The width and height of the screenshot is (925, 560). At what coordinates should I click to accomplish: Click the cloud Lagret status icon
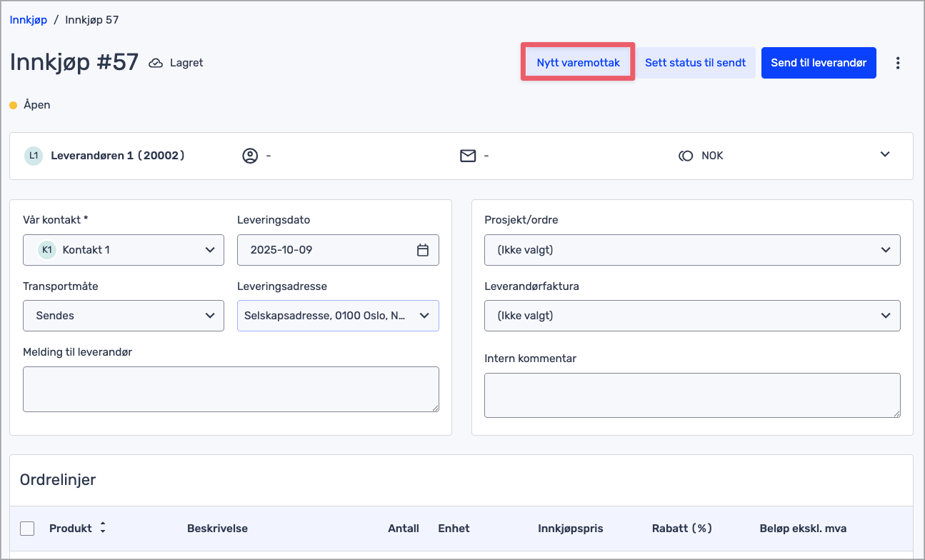coord(156,63)
